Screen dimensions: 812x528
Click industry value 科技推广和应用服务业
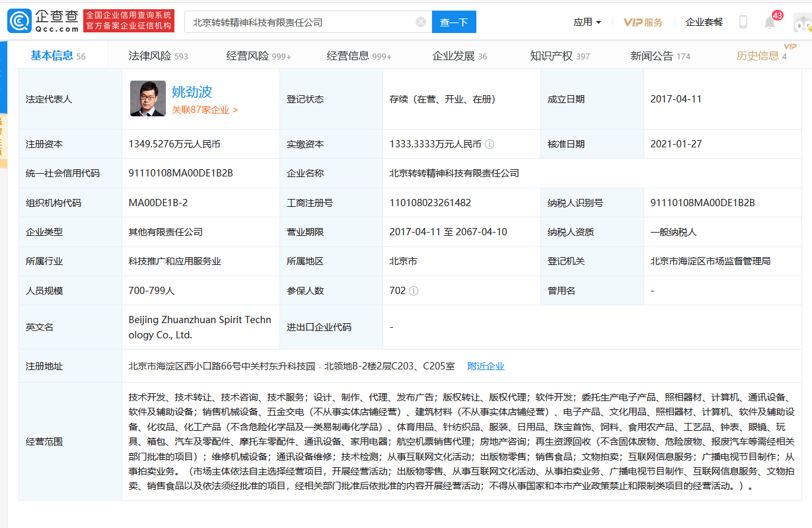point(175,261)
